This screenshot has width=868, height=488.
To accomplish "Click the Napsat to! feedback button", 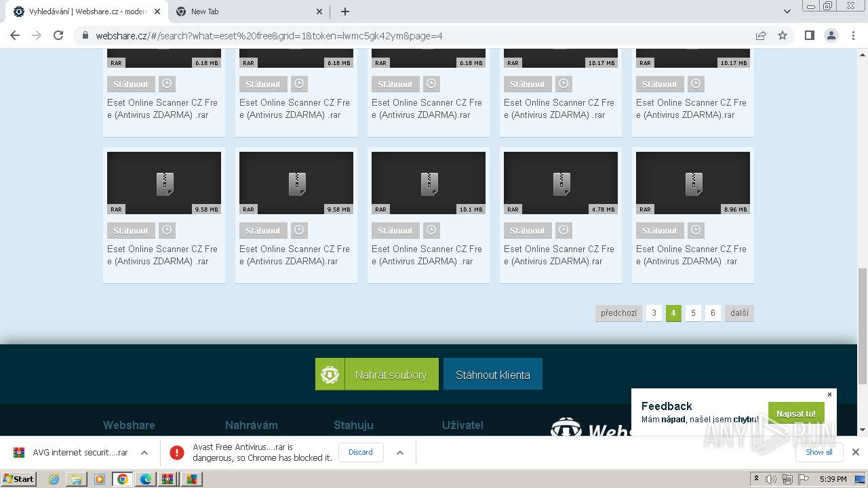I will [x=796, y=413].
